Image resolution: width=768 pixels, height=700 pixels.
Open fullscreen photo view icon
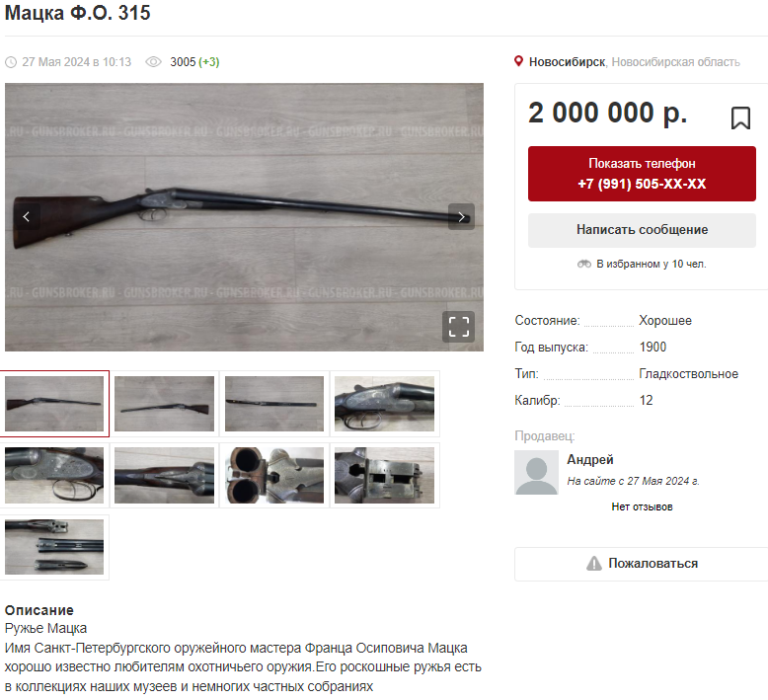(x=458, y=327)
